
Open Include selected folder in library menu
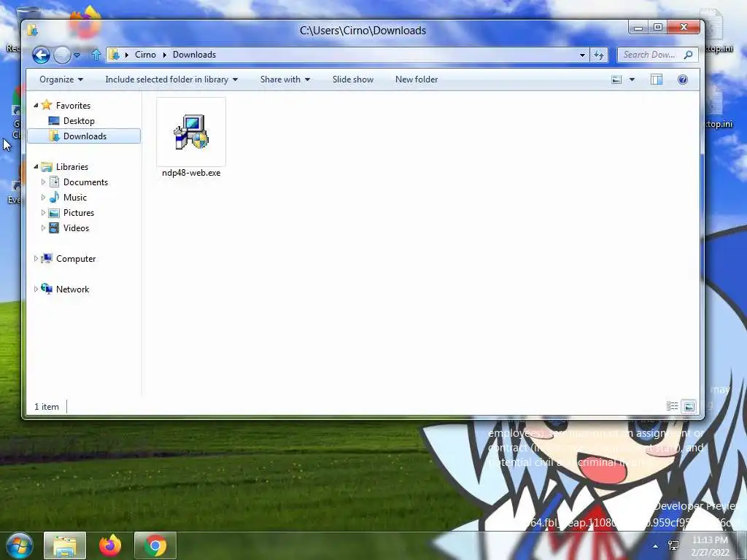pos(171,79)
